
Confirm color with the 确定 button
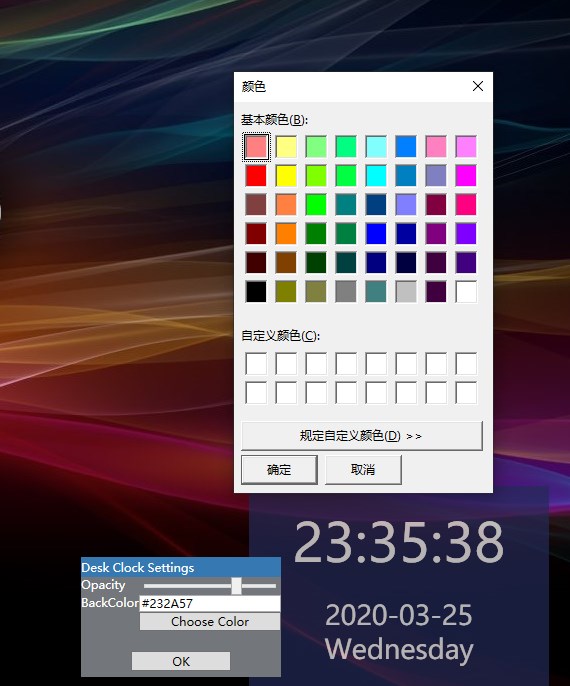(279, 469)
